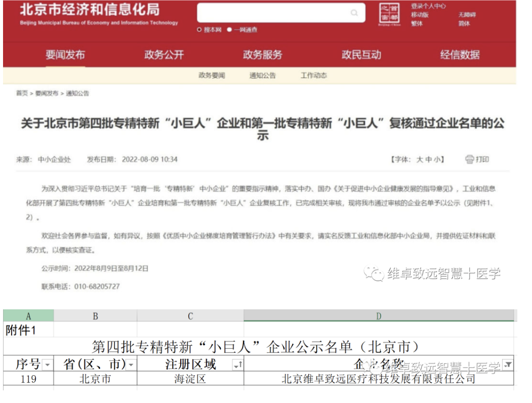Open the 省(区、市) filter dropdown
Viewport: 532px width, 403px height.
[131, 365]
